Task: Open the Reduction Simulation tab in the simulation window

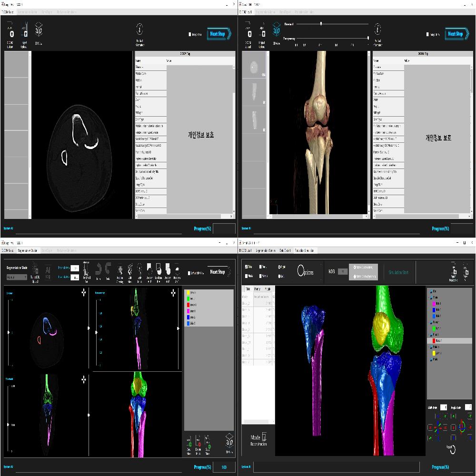Action: pyautogui.click(x=305, y=250)
